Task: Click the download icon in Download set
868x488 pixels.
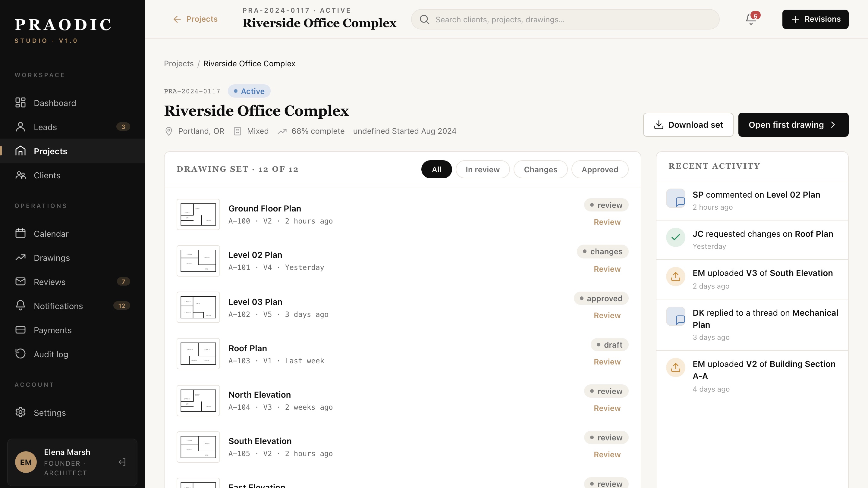Action: pos(659,125)
